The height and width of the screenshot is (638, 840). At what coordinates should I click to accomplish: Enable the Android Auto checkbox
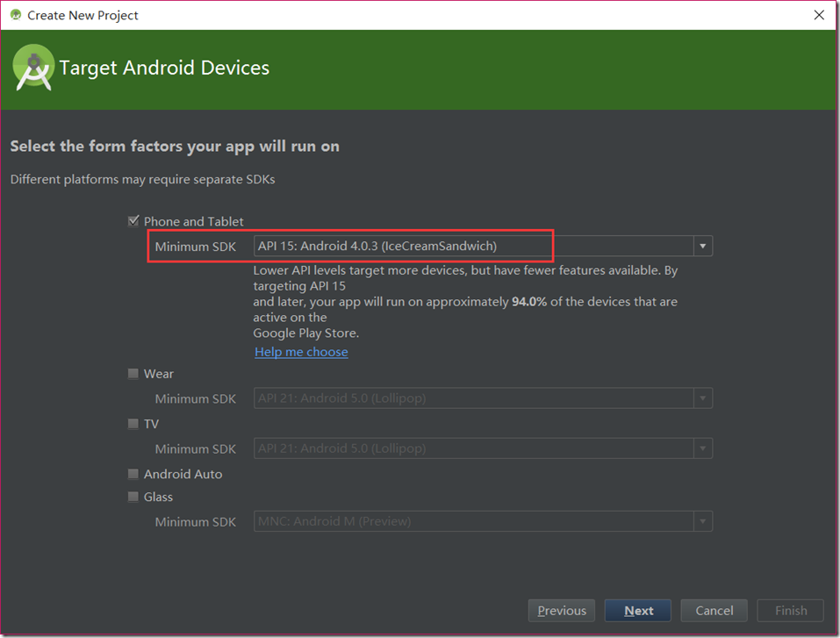pyautogui.click(x=133, y=474)
